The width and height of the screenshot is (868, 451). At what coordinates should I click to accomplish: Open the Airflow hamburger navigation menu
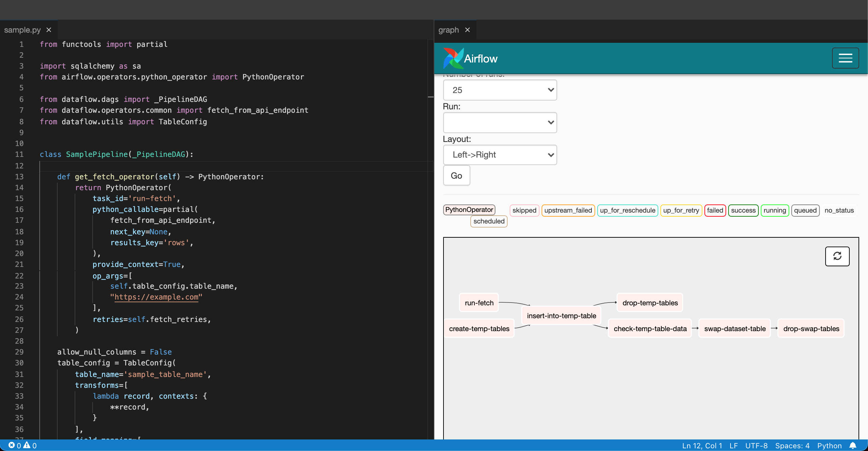pyautogui.click(x=845, y=58)
